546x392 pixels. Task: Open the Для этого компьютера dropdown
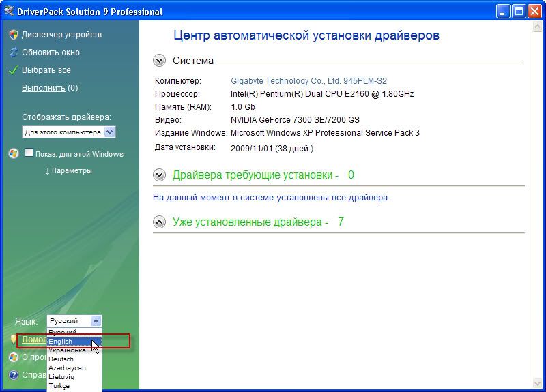click(69, 132)
